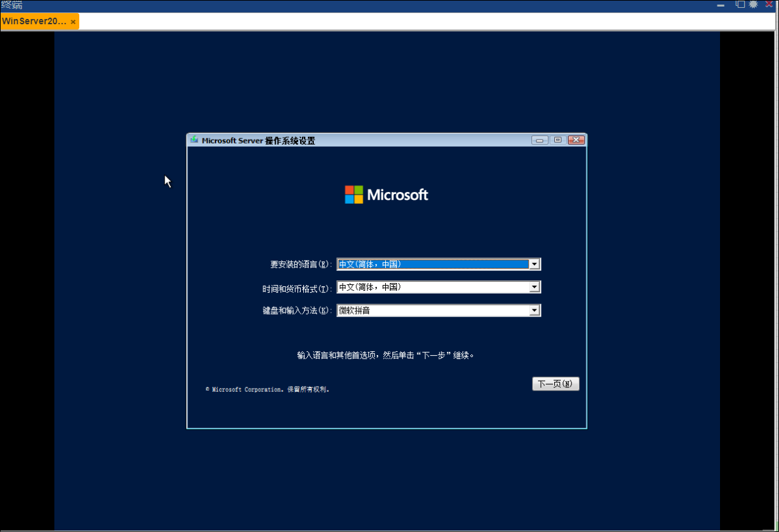Close the Microsoft Server setup dialog
Image resolution: width=779 pixels, height=532 pixels.
click(576, 140)
